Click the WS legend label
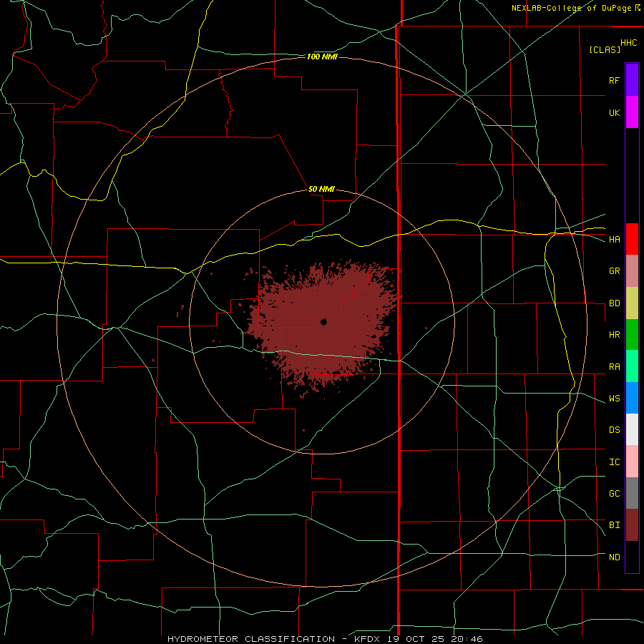 (x=614, y=399)
